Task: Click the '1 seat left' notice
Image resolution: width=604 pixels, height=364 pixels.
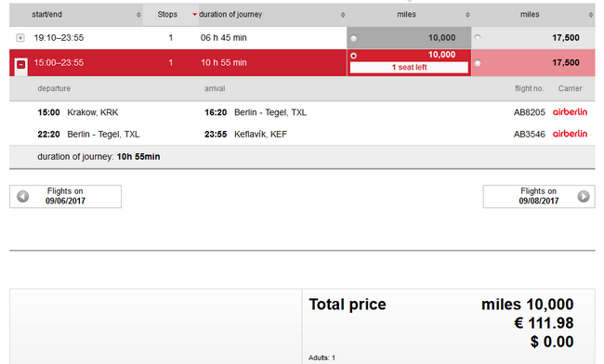Action: (409, 68)
